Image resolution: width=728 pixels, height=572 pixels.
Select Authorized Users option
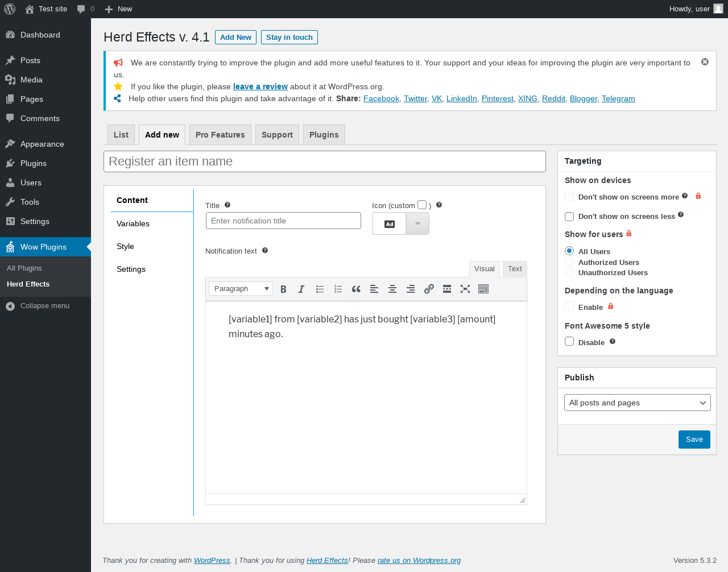tap(569, 262)
